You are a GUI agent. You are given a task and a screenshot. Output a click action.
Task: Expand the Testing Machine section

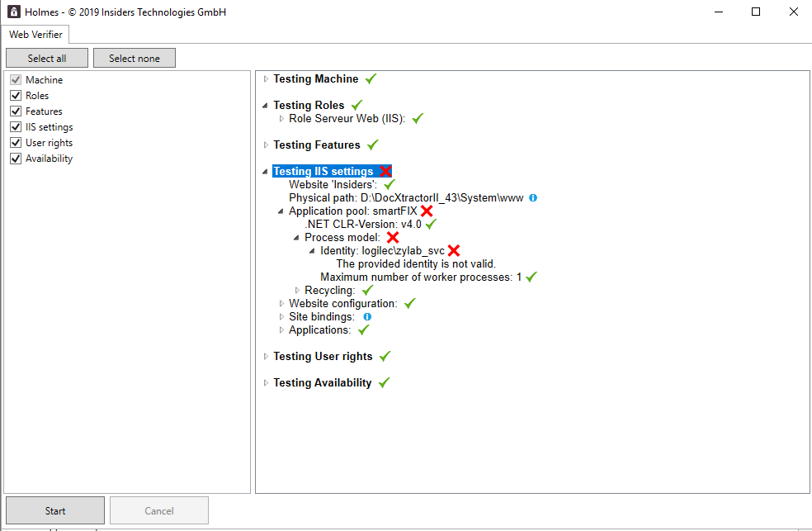pos(266,79)
